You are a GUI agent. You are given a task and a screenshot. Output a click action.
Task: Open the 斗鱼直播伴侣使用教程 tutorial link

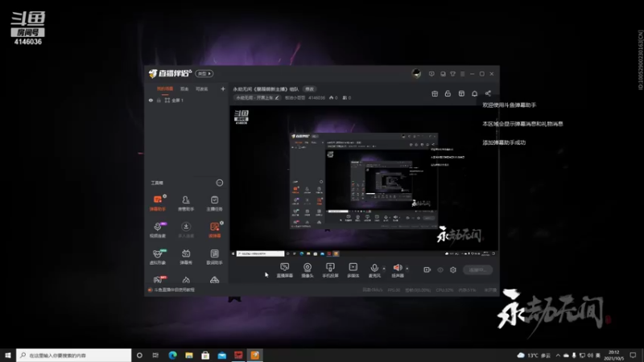click(x=174, y=290)
